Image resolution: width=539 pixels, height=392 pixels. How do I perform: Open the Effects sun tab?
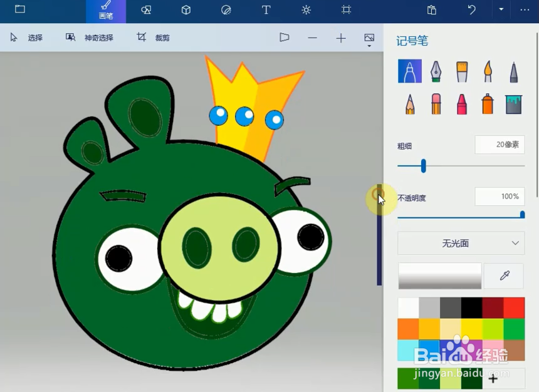306,10
